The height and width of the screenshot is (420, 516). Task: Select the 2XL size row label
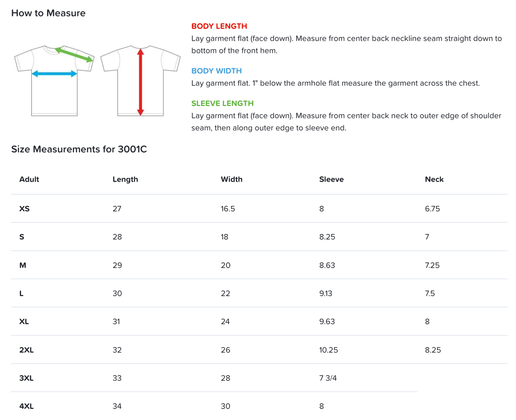click(x=26, y=350)
